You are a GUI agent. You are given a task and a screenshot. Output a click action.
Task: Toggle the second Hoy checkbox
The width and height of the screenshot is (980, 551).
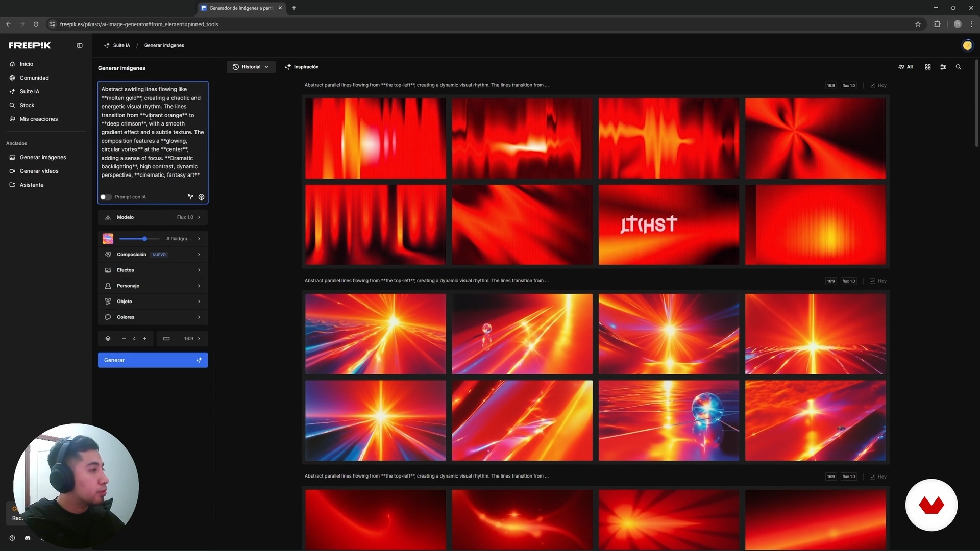(872, 281)
